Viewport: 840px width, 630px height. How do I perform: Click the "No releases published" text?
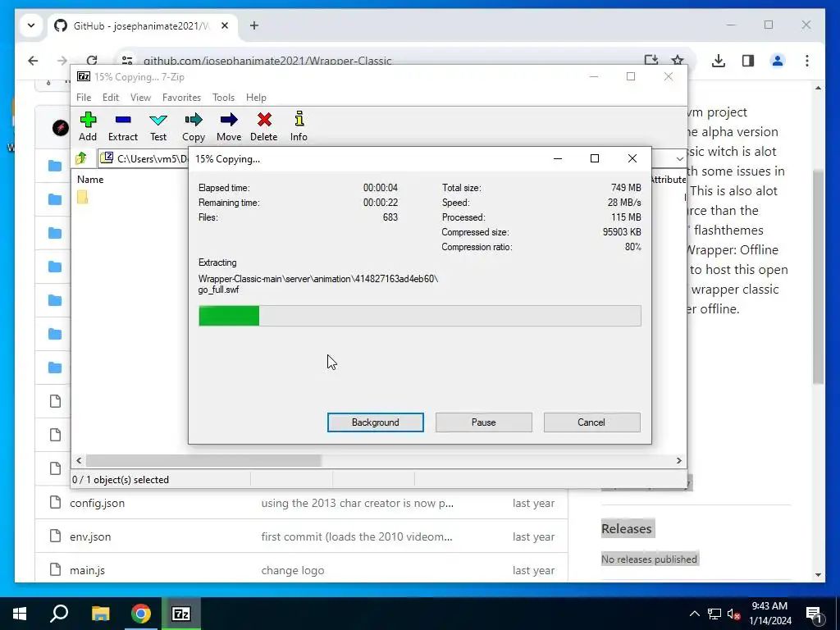[649, 559]
